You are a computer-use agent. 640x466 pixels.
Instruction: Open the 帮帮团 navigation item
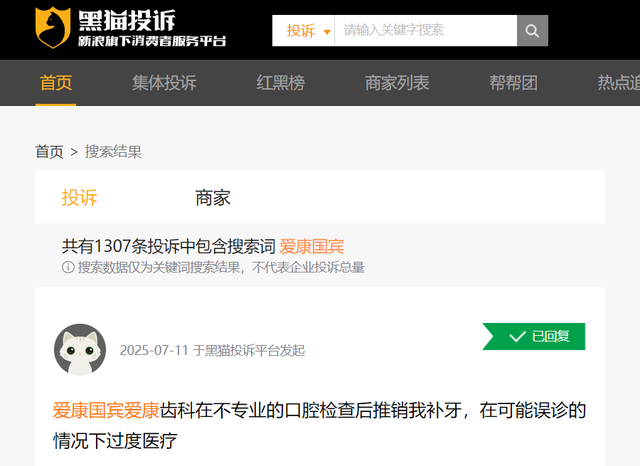point(513,83)
